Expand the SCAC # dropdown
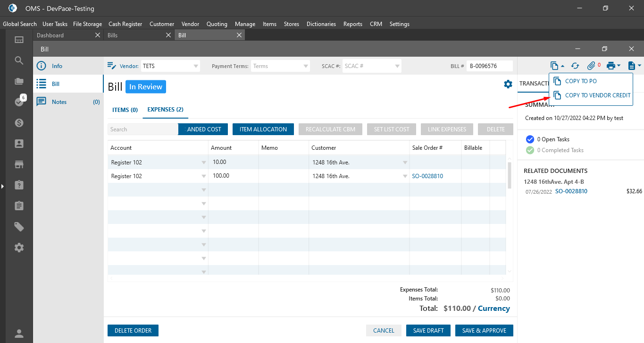 397,66
